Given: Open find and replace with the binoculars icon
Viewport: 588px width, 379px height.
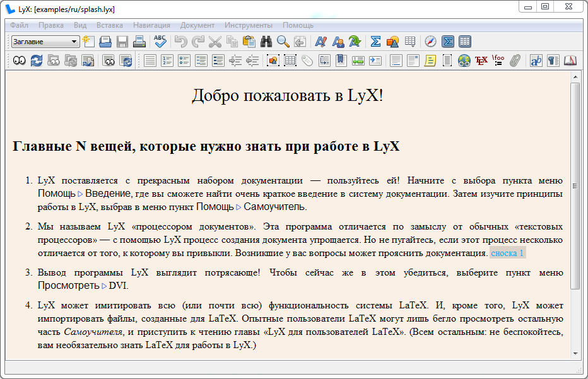Looking at the screenshot, I should (x=266, y=42).
